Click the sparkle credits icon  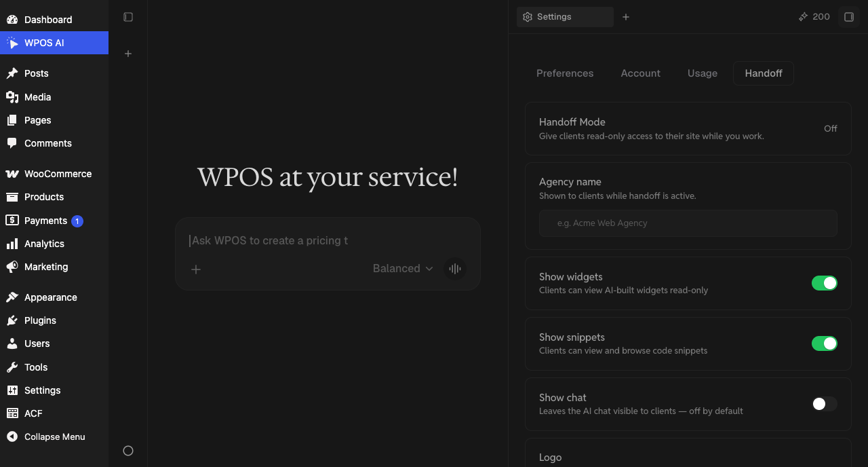tap(804, 17)
